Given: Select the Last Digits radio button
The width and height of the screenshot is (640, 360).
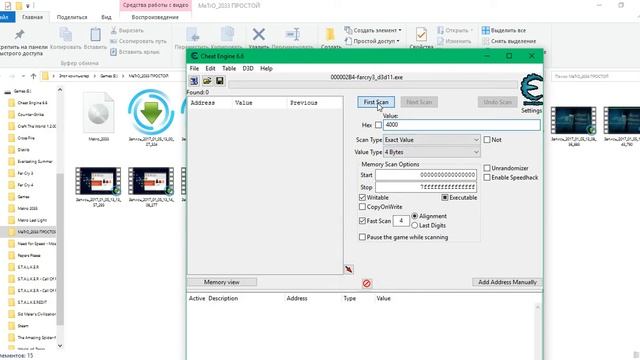Looking at the screenshot, I should (415, 225).
